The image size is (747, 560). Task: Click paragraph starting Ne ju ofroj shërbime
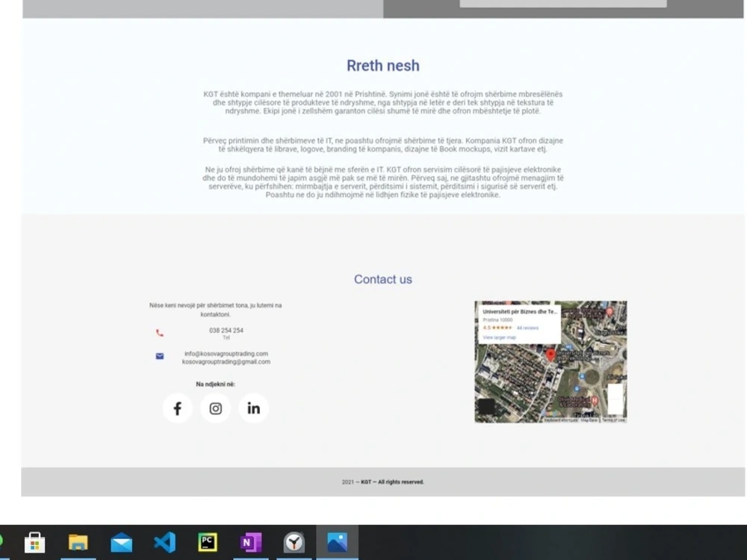coord(383,182)
